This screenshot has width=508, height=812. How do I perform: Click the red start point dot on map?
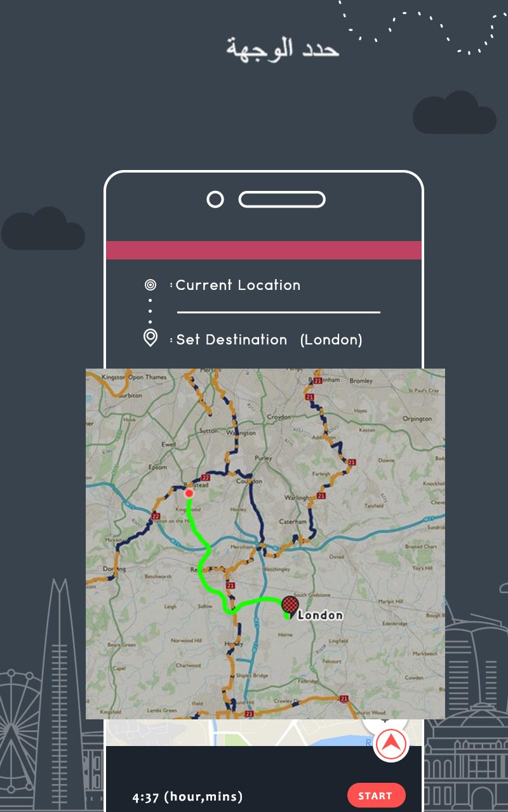189,493
